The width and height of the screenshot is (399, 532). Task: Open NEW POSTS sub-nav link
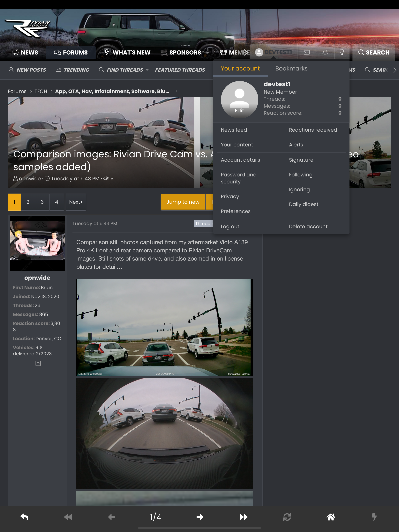pos(27,70)
